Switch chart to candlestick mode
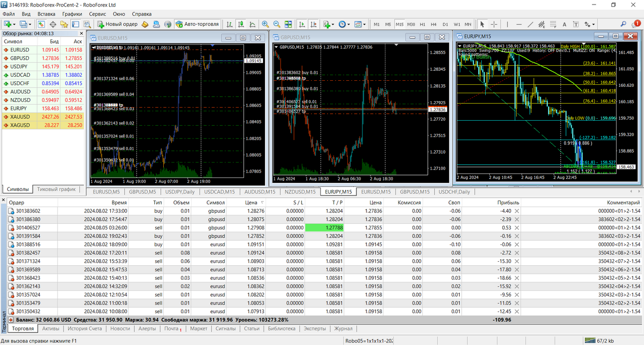 (241, 24)
